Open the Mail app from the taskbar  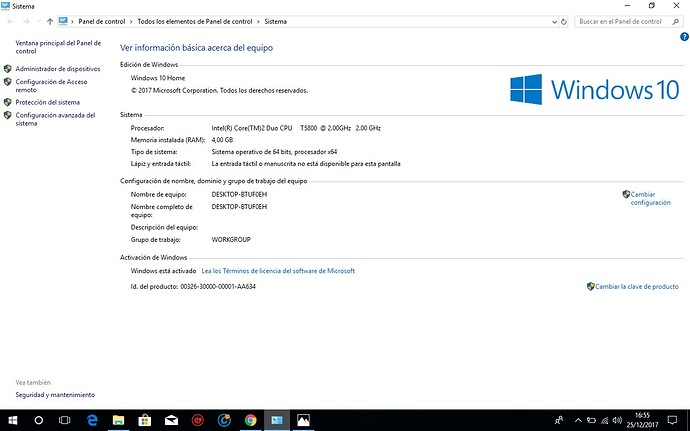click(171, 420)
